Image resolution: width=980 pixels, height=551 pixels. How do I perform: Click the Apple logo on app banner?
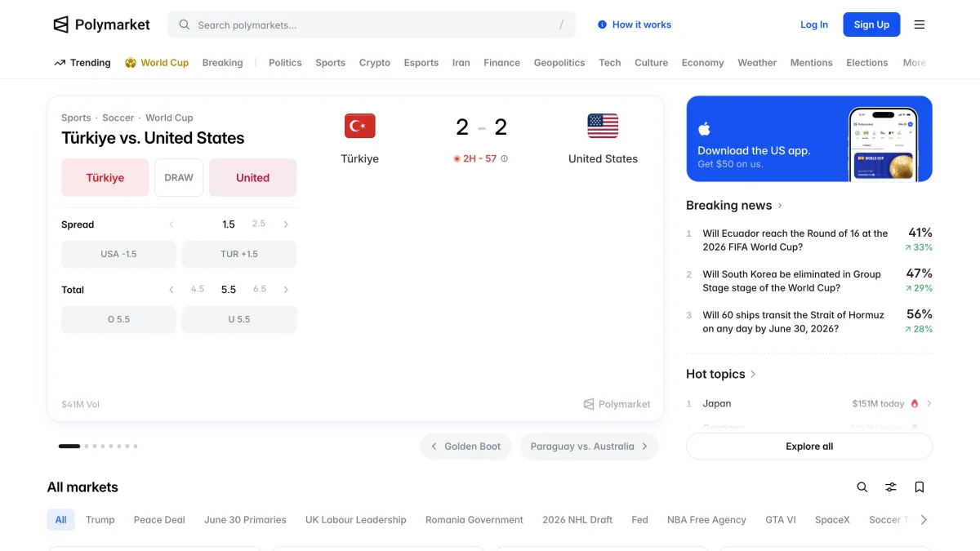tap(705, 129)
